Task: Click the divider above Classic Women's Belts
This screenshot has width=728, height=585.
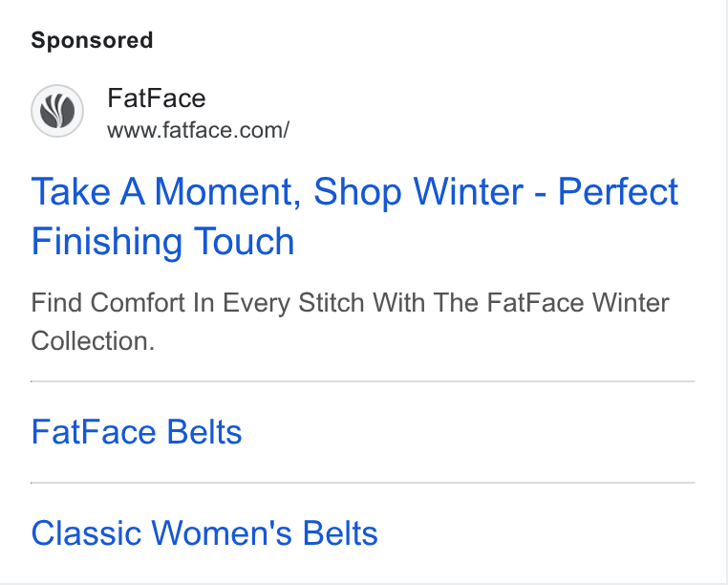Action: coord(363,483)
